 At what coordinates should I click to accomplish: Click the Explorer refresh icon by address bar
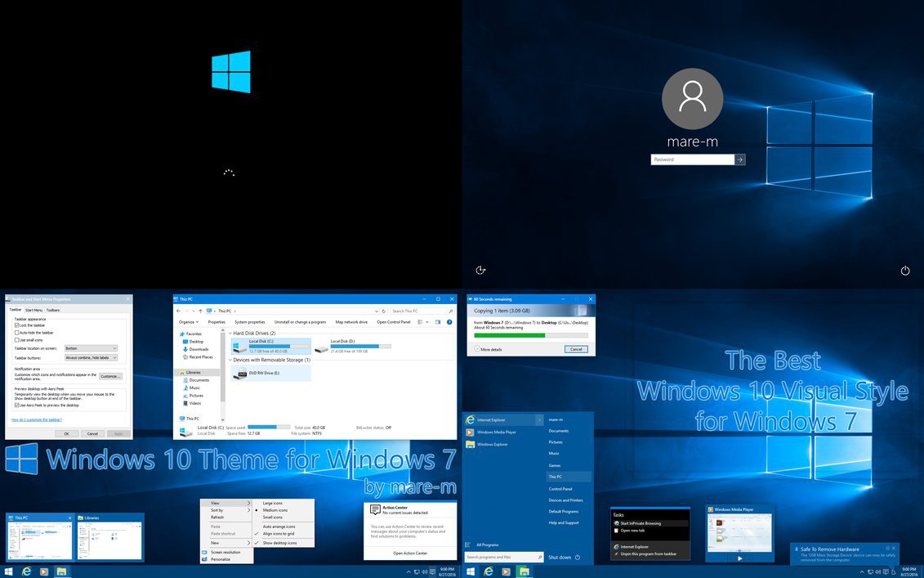(384, 311)
